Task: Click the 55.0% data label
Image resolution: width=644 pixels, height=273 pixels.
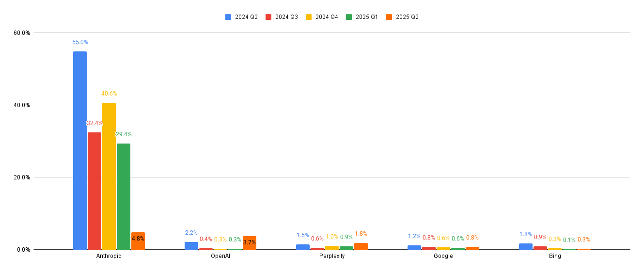Action: (x=80, y=43)
